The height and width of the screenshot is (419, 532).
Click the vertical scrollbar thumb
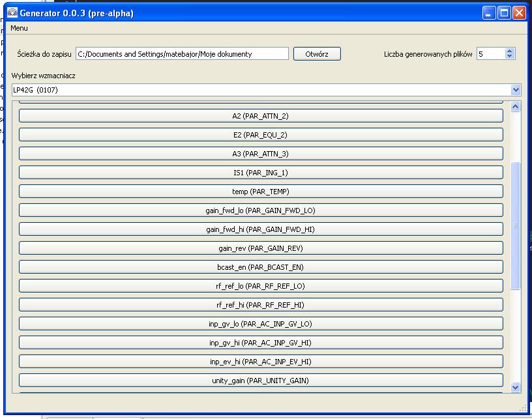tap(516, 225)
